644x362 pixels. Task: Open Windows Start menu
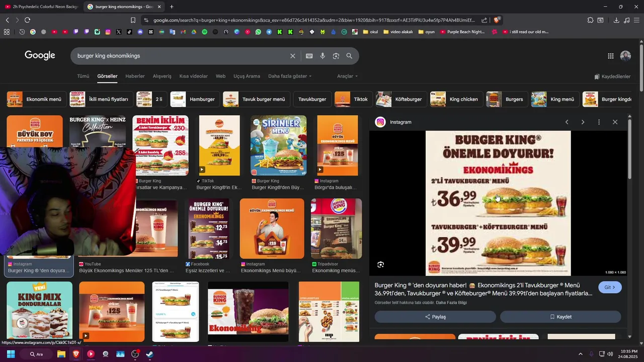(x=11, y=354)
